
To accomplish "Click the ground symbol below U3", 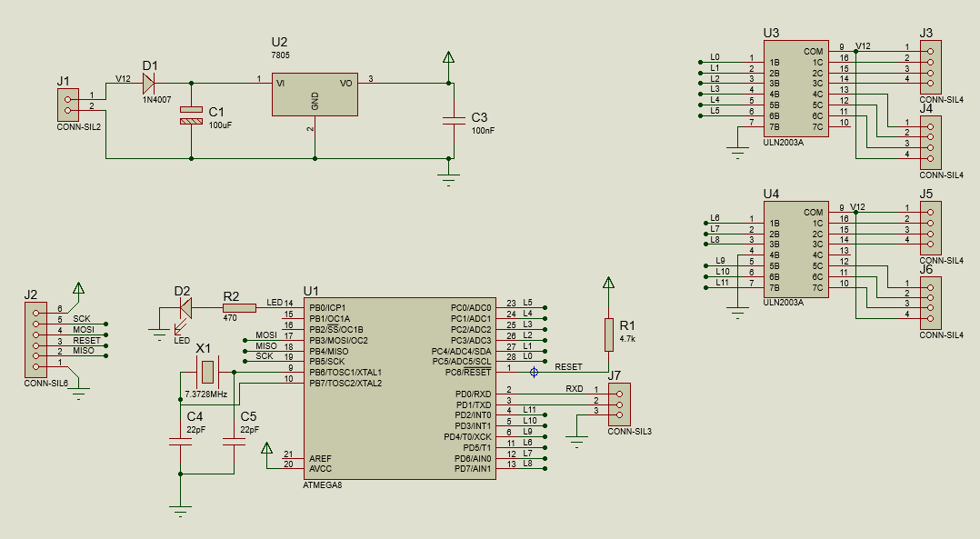I will pyautogui.click(x=737, y=153).
